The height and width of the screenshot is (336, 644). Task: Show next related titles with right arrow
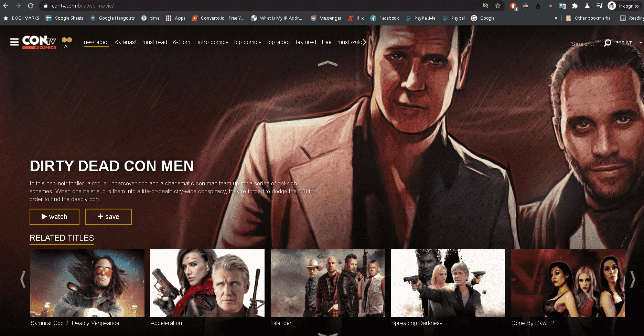[x=633, y=279]
